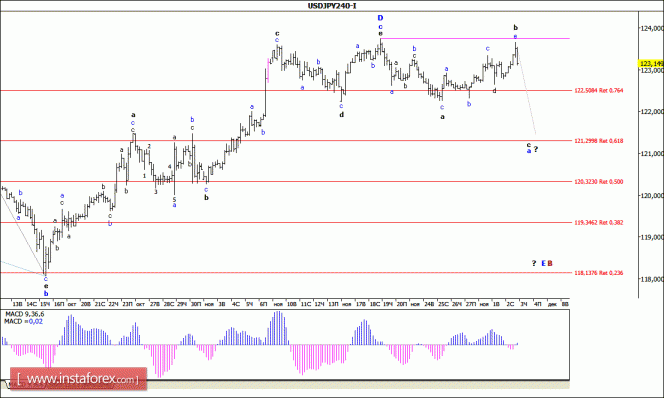Image resolution: width=664 pixels, height=398 pixels.
Task: Click the 119,3462 Ret 0.382 retracement label
Action: tap(598, 222)
